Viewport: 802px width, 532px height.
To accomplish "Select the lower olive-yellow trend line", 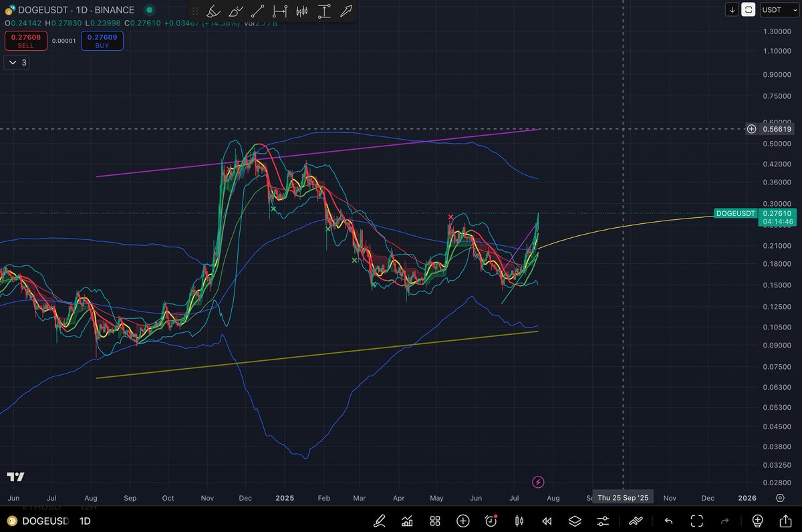I will tap(317, 355).
